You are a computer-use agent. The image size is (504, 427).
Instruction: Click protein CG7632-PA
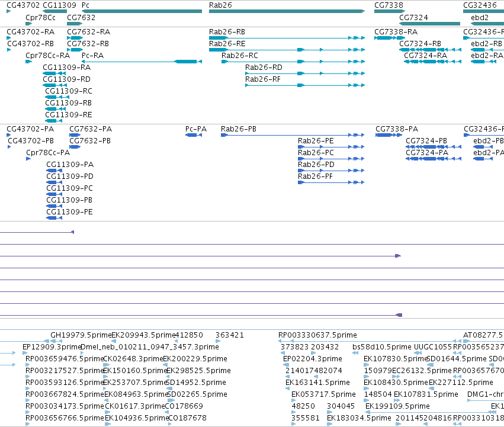click(75, 135)
